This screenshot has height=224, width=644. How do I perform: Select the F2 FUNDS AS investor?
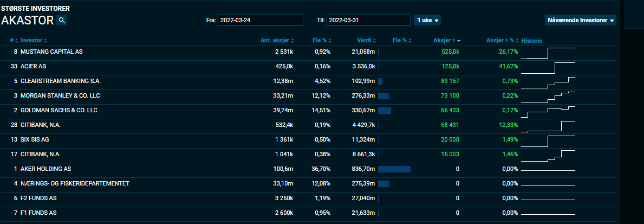coord(38,198)
